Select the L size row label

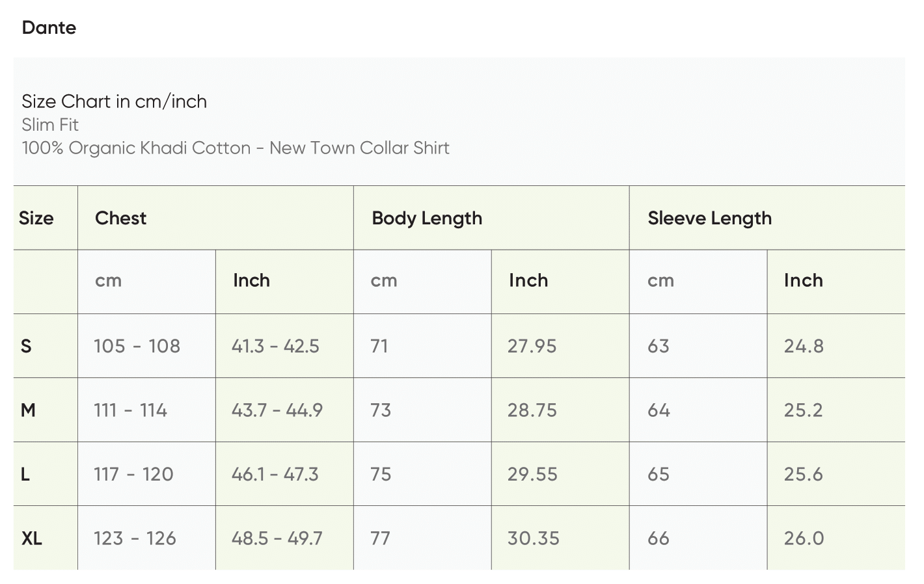tap(25, 474)
